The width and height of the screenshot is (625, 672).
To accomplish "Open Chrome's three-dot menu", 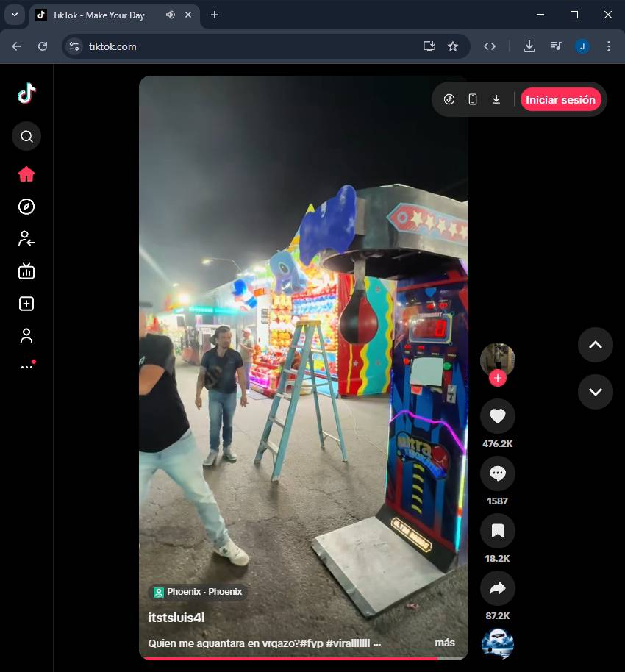I will click(x=608, y=46).
